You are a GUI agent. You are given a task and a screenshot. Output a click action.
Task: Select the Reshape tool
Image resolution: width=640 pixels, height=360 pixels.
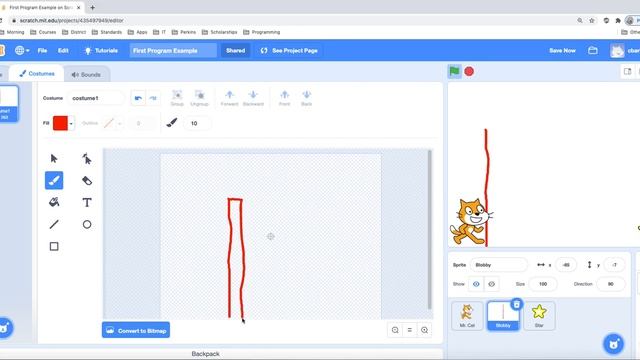pyautogui.click(x=87, y=158)
